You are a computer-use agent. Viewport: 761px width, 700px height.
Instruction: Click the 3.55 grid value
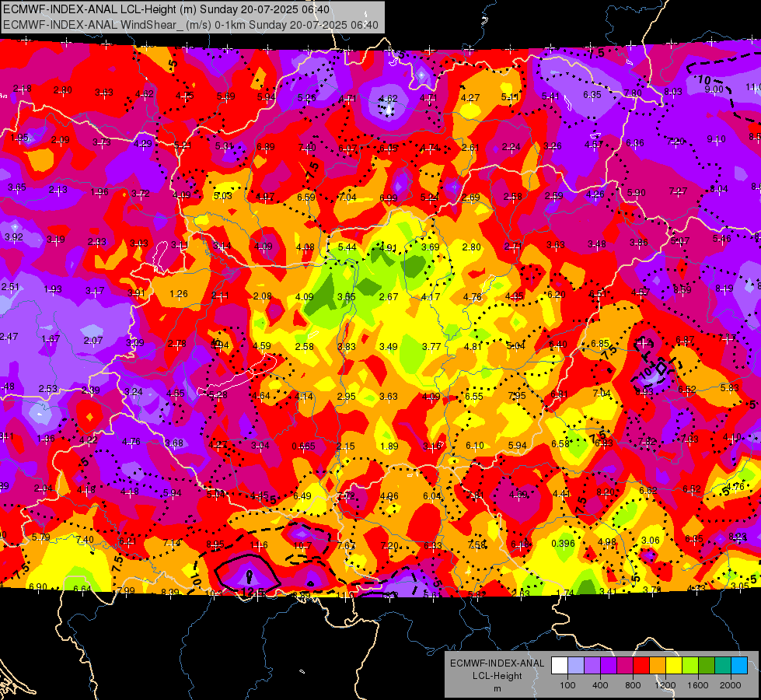coord(347,297)
